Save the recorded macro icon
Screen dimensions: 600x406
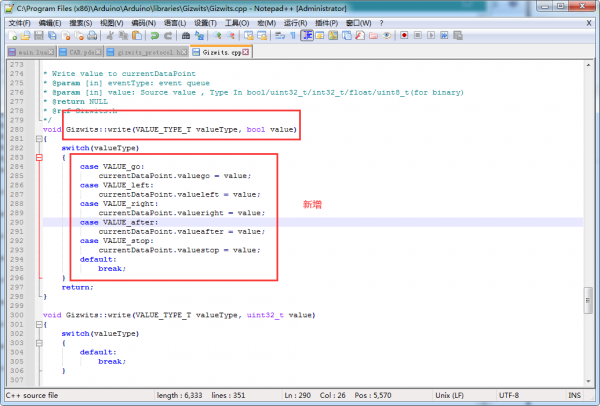tap(458, 36)
